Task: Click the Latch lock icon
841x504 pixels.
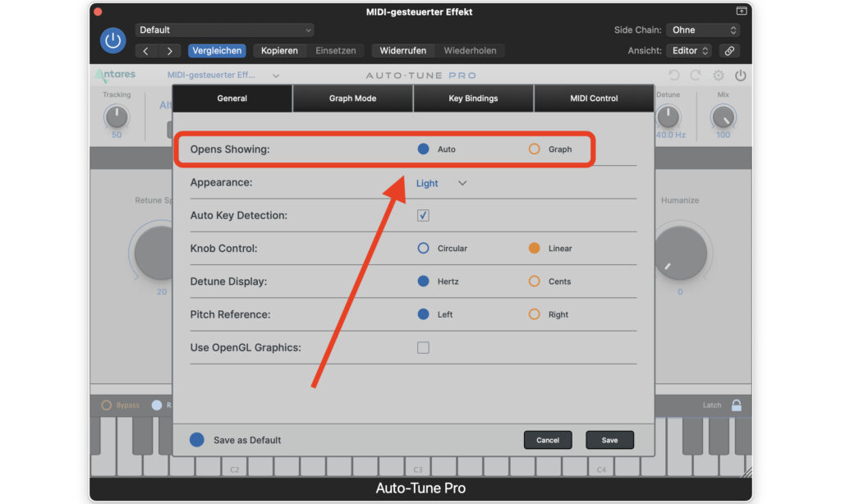Action: [x=737, y=405]
